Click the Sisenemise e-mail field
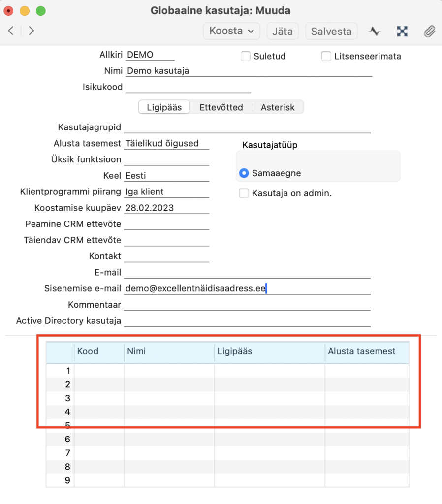This screenshot has width=442, height=504. click(x=247, y=289)
